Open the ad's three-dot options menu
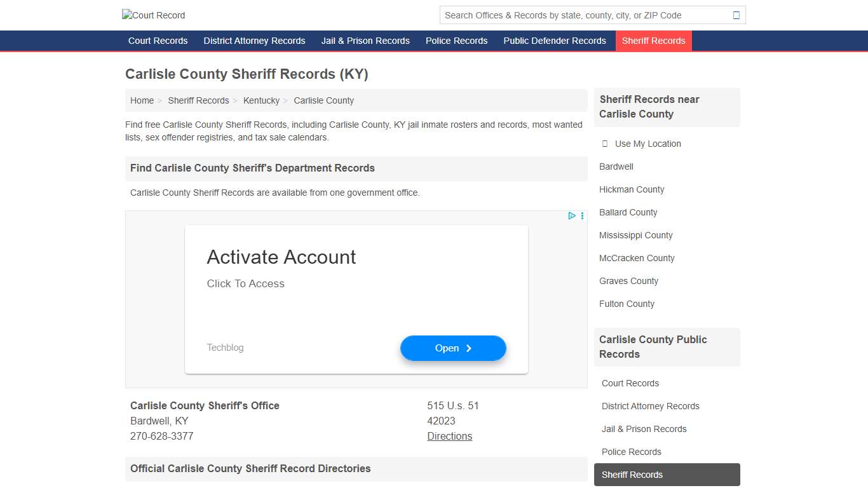868x488 pixels. (581, 216)
